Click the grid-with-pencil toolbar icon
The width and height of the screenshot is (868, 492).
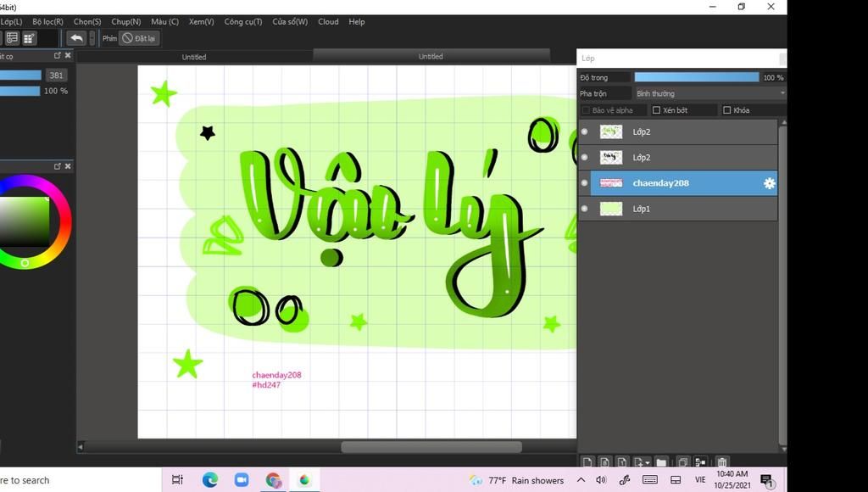click(x=29, y=37)
